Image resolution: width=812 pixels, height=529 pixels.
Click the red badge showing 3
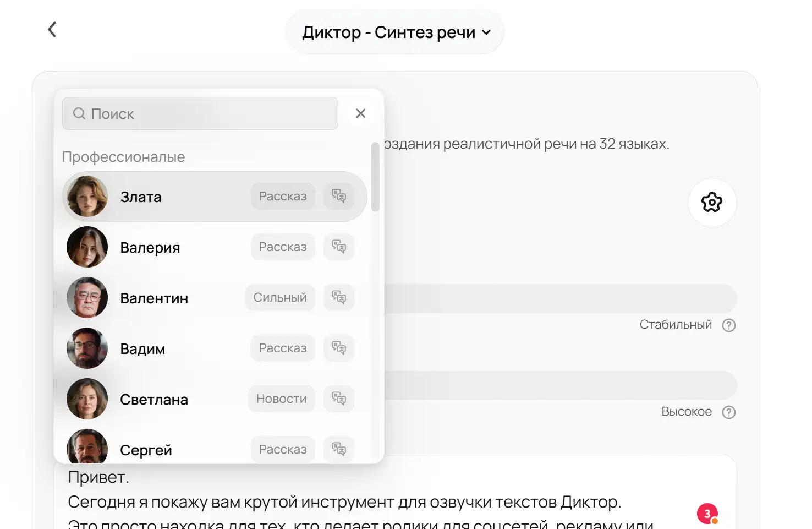707,514
